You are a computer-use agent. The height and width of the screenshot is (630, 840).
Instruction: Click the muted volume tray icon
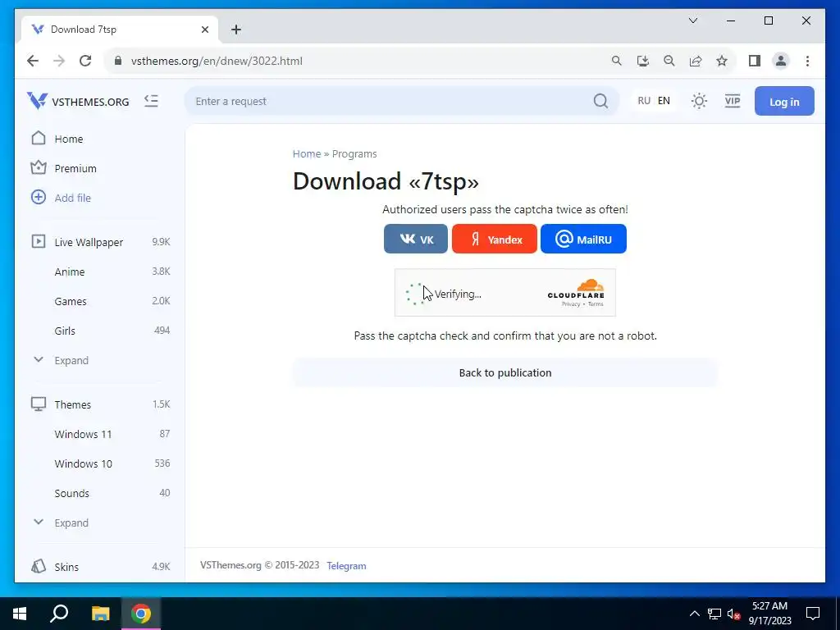(733, 614)
